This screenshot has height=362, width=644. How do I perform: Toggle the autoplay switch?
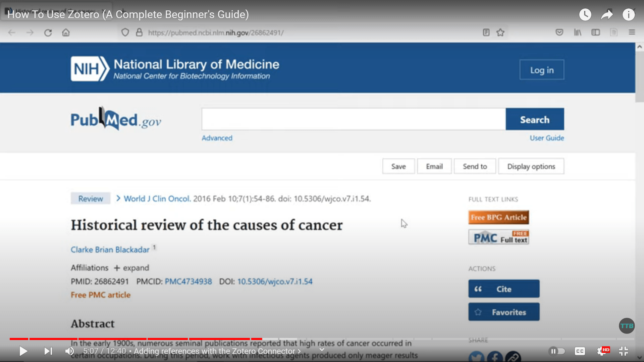(x=557, y=351)
